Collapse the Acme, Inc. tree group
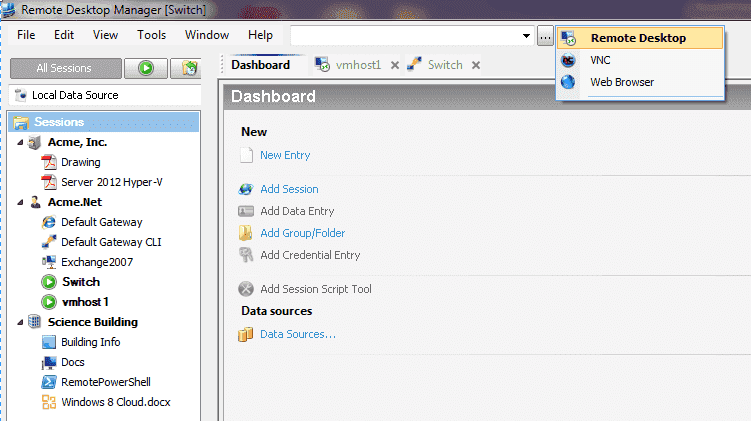 click(x=20, y=142)
